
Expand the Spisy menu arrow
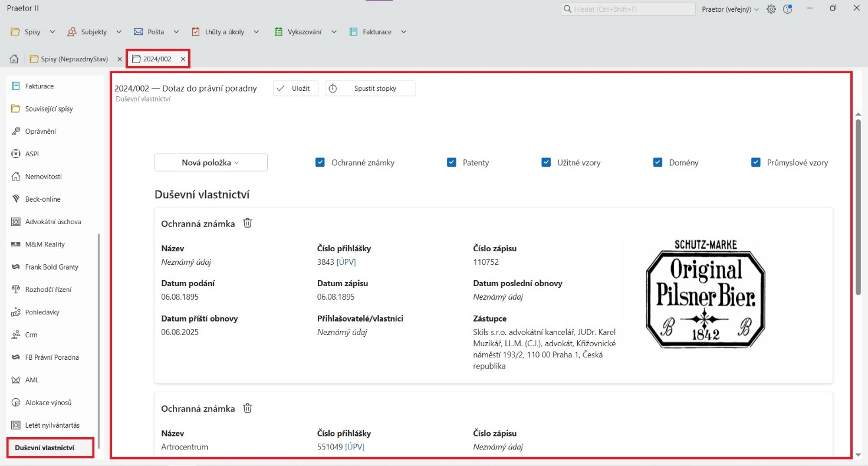coord(52,32)
